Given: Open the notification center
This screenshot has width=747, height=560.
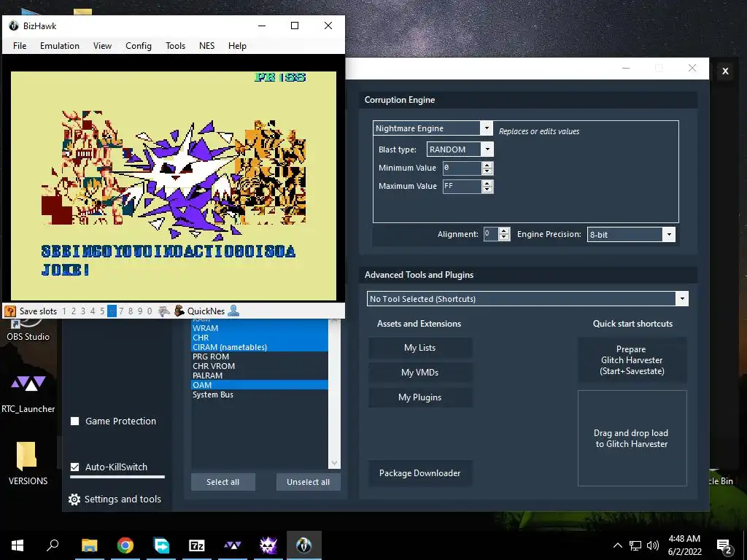Looking at the screenshot, I should coord(724,546).
